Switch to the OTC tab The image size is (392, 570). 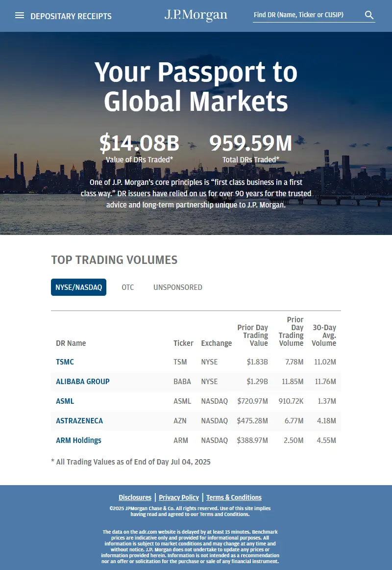pos(128,287)
